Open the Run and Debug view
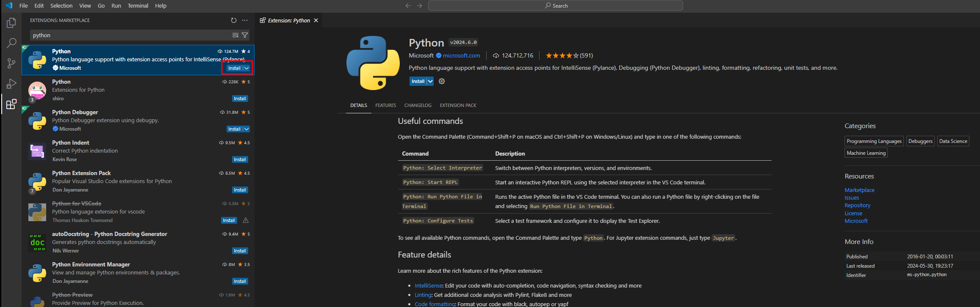 11,84
